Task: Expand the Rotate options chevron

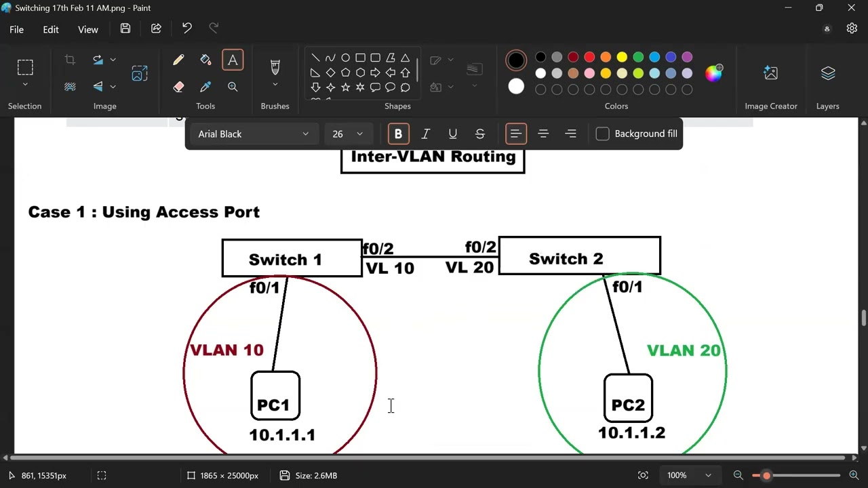Action: coord(113,60)
